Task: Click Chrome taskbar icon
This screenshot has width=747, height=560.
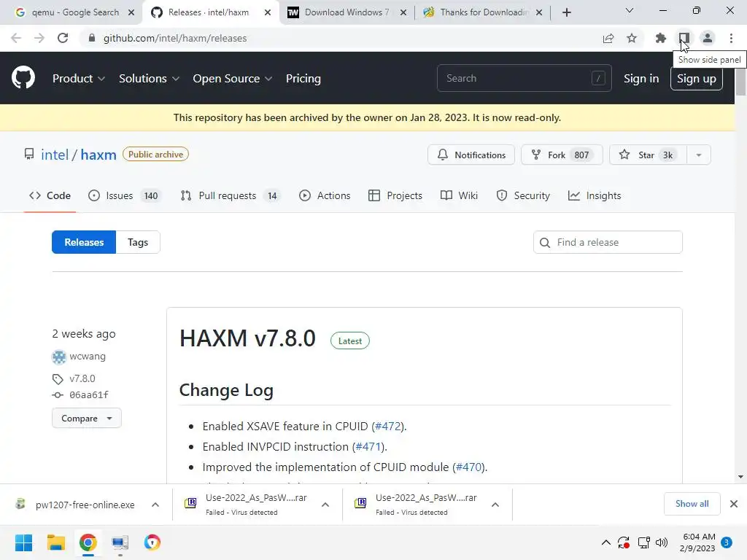Action: (88, 542)
